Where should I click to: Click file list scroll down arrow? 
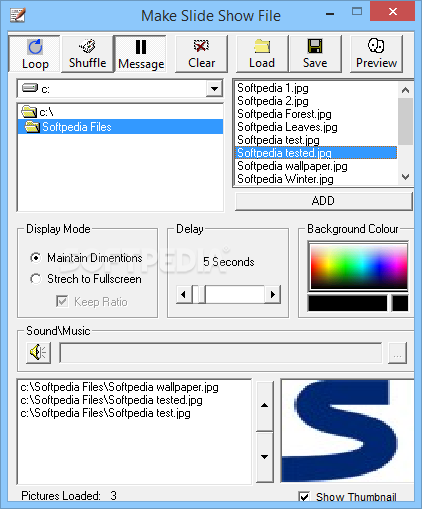pyautogui.click(x=405, y=177)
